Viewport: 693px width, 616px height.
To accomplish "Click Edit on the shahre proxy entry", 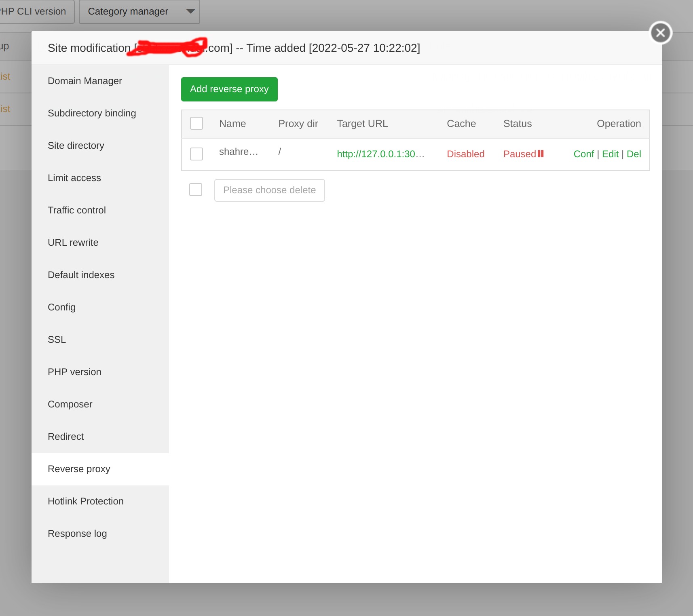I will 610,154.
